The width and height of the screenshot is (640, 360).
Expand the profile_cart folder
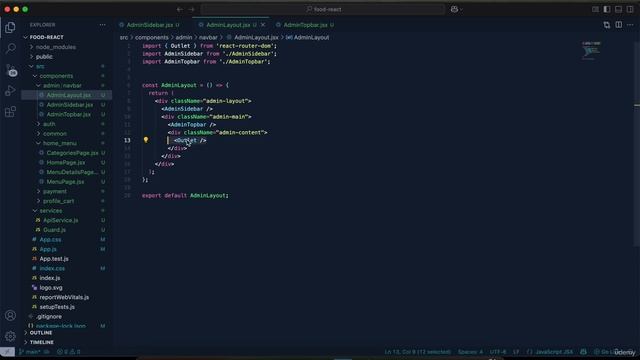(58, 201)
